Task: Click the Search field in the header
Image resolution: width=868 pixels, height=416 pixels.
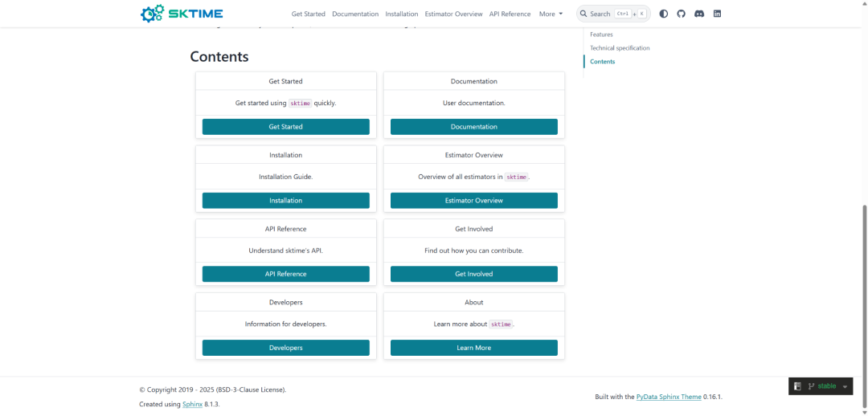Action: tap(613, 14)
